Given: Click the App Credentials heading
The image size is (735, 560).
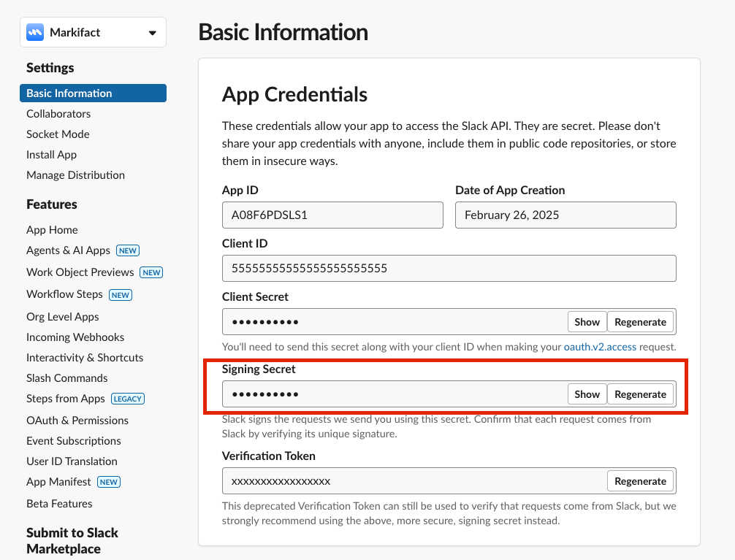Looking at the screenshot, I should pos(294,95).
